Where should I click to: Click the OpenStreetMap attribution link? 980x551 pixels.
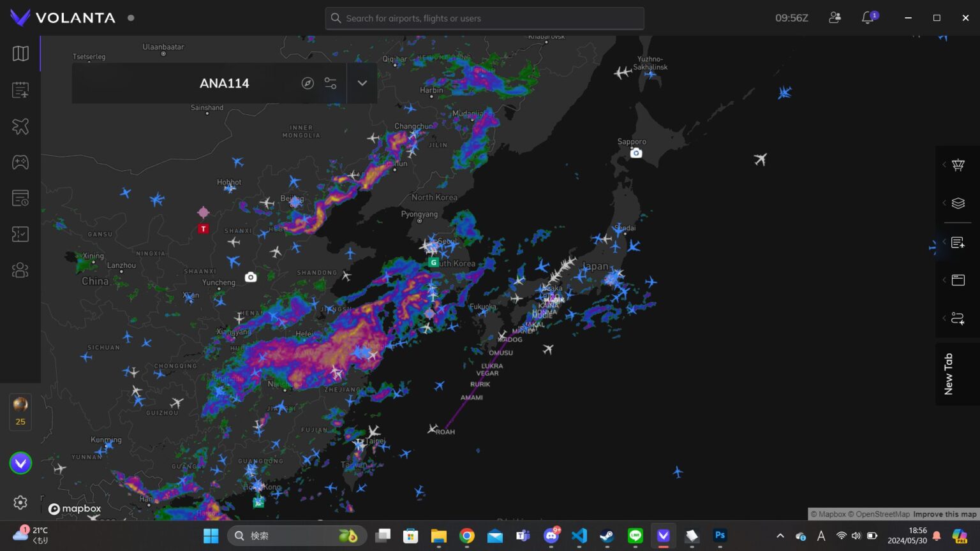click(x=882, y=514)
